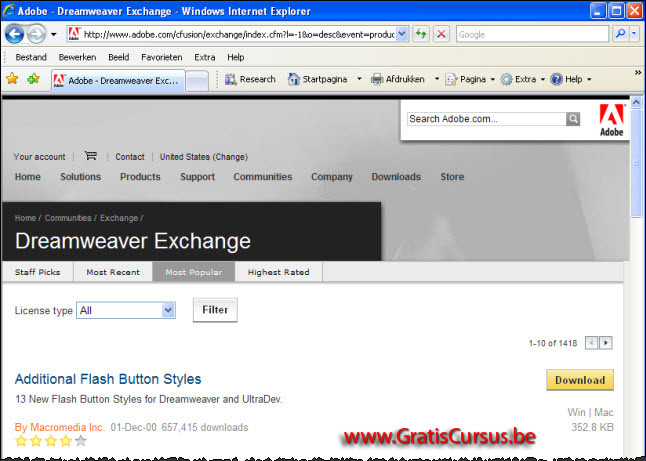Open the Store navigation item
Viewport: 646px width, 461px height.
pos(452,177)
